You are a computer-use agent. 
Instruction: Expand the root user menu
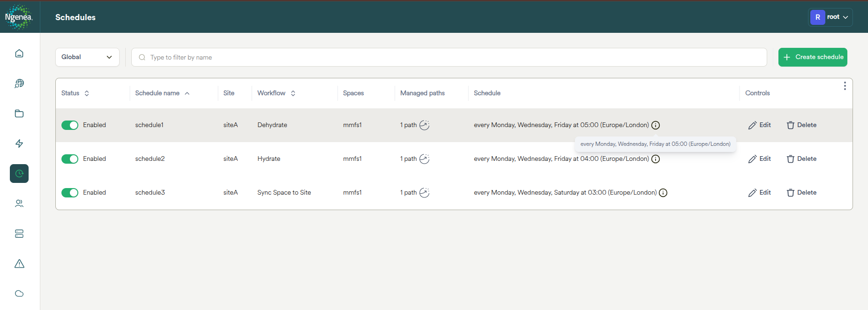click(830, 17)
